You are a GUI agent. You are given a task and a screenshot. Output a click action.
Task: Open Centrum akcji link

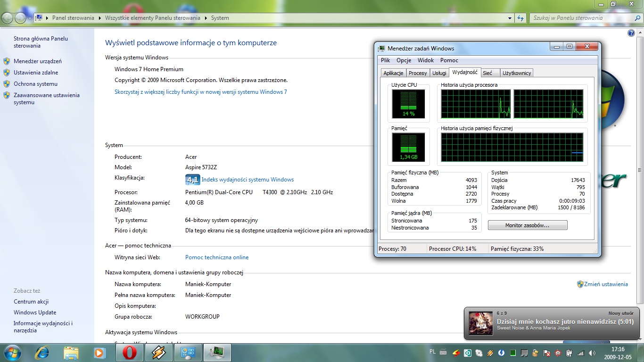pyautogui.click(x=31, y=302)
